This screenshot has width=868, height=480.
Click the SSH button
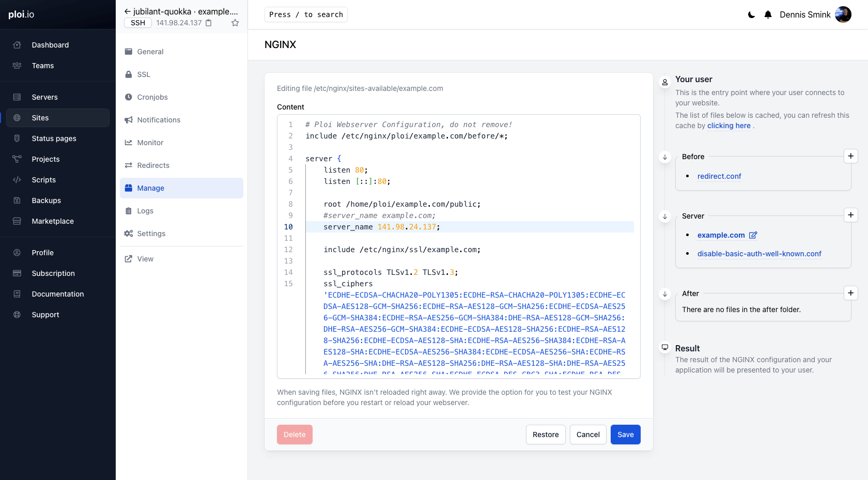(x=138, y=23)
